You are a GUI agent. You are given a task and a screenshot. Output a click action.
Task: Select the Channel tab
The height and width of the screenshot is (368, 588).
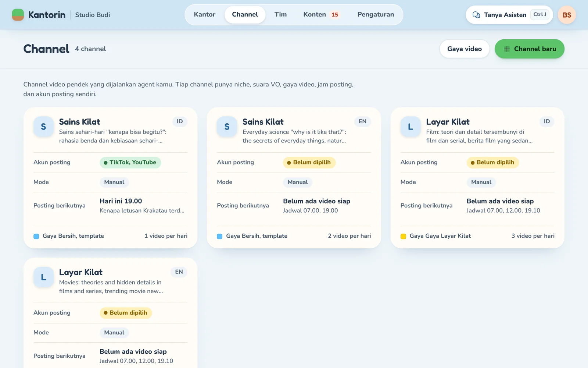pyautogui.click(x=245, y=14)
